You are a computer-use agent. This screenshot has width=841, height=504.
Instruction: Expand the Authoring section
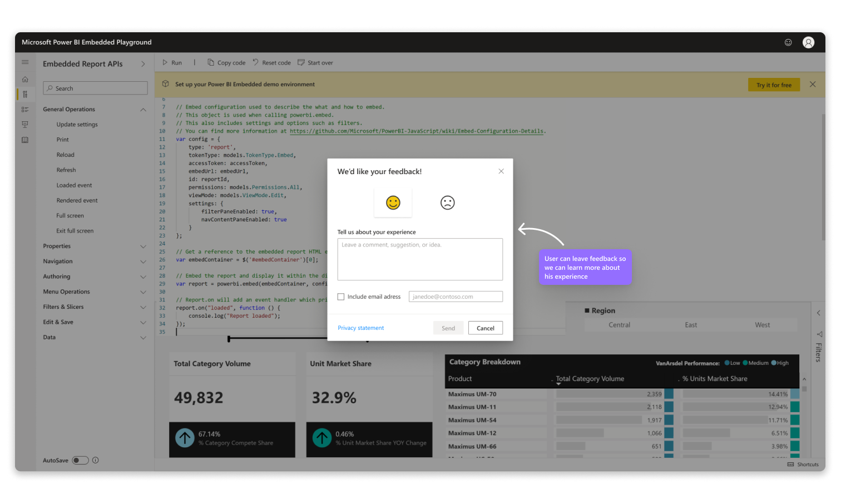click(x=143, y=276)
